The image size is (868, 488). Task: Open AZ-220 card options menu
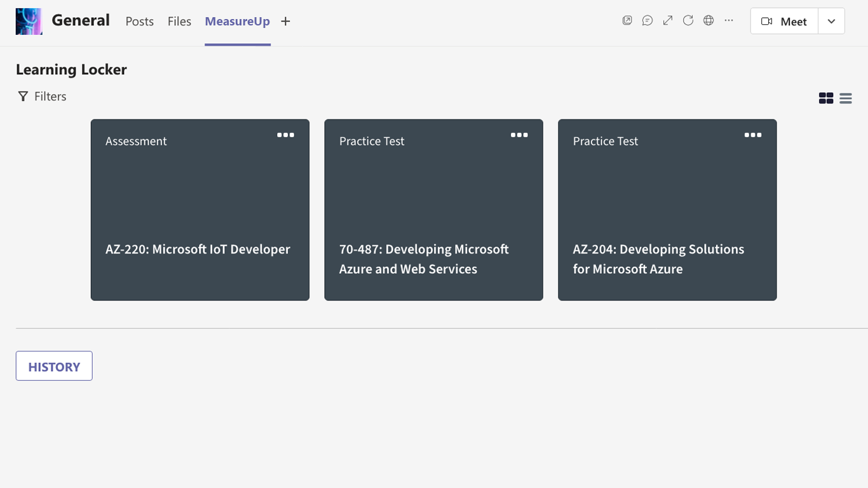(x=285, y=135)
